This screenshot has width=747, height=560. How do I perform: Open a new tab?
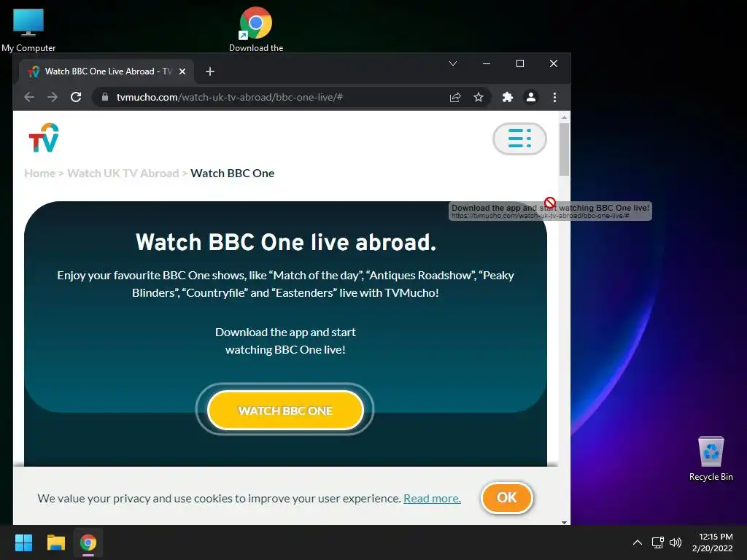coord(209,71)
